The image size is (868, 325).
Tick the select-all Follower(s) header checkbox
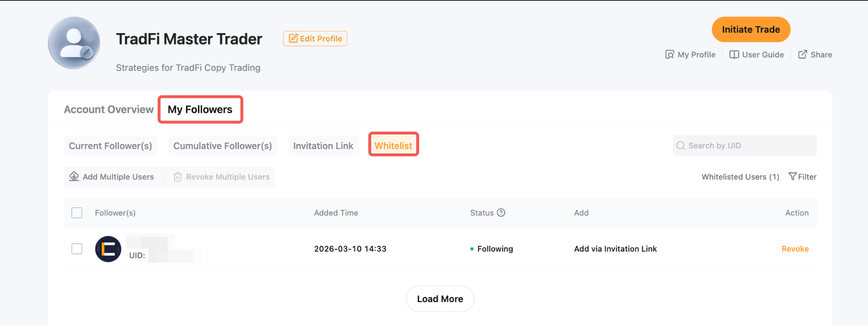click(77, 213)
